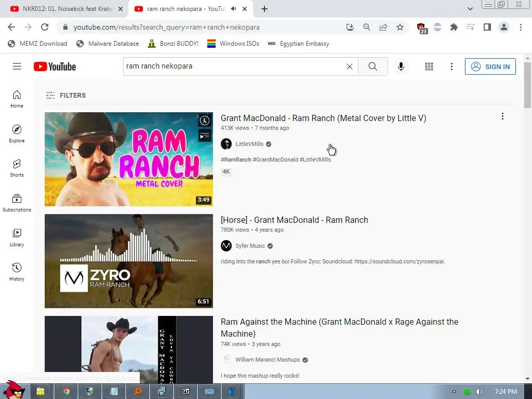Open the Chrome three-dot menu
Image resolution: width=532 pixels, height=399 pixels.
tap(521, 27)
